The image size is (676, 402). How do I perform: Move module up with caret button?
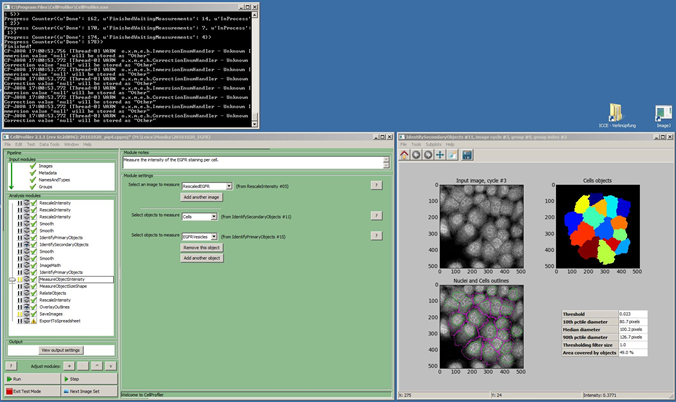tap(97, 366)
